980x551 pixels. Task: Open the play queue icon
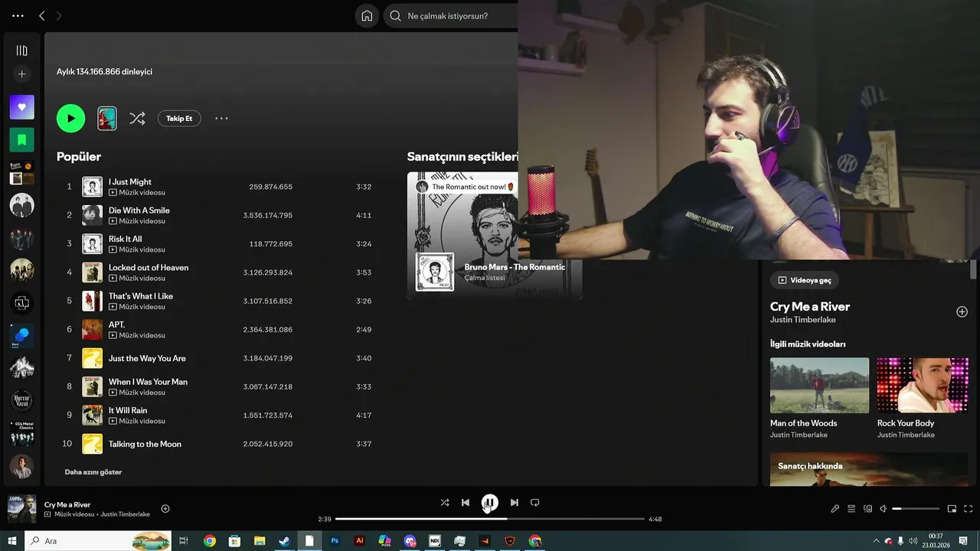pyautogui.click(x=851, y=509)
